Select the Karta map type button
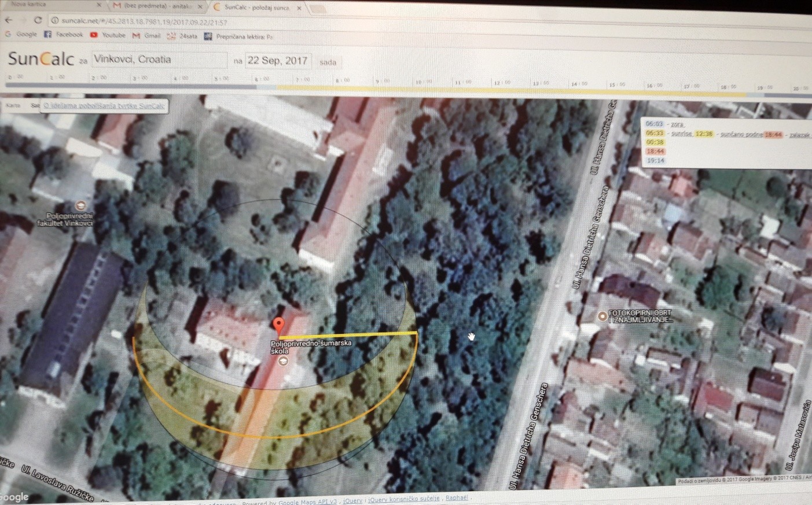 click(13, 105)
